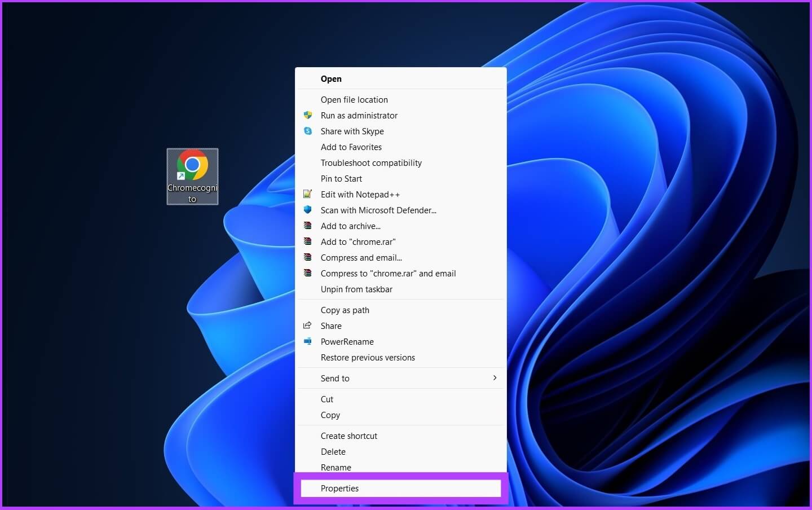Select Edit with Notepad++
This screenshot has height=510, width=812.
pyautogui.click(x=401, y=195)
